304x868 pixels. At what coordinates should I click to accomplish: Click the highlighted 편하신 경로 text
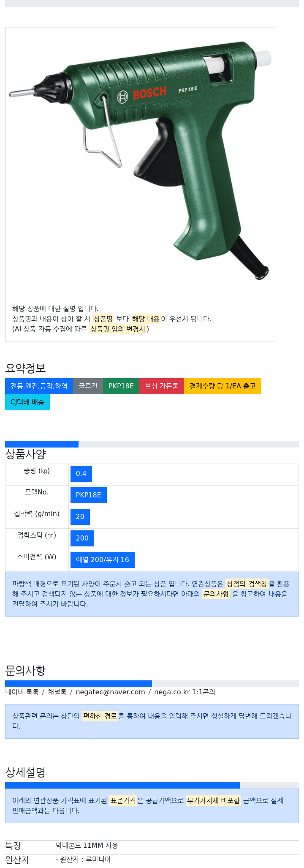(x=100, y=716)
